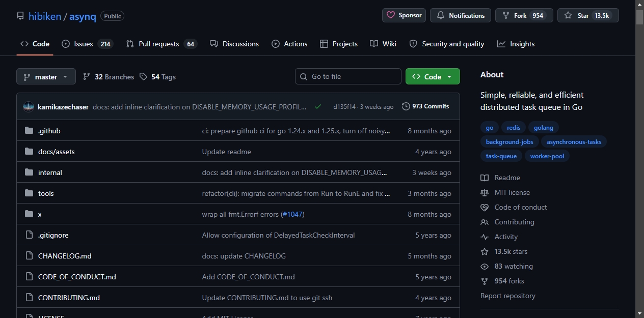644x318 pixels.
Task: Go to the Discussions tab
Action: coord(234,44)
